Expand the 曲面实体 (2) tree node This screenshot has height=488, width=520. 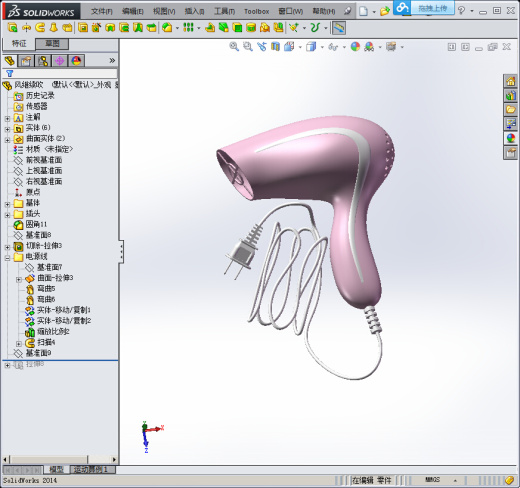[7, 140]
